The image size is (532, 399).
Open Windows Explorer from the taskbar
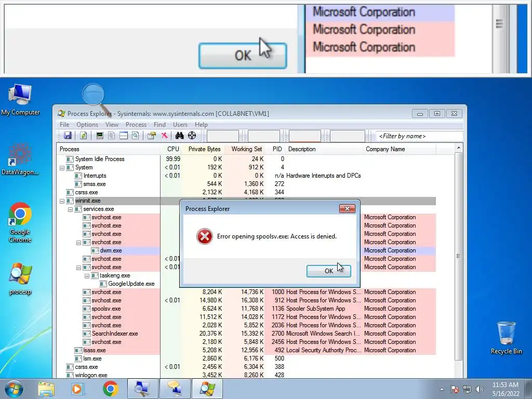coord(46,389)
